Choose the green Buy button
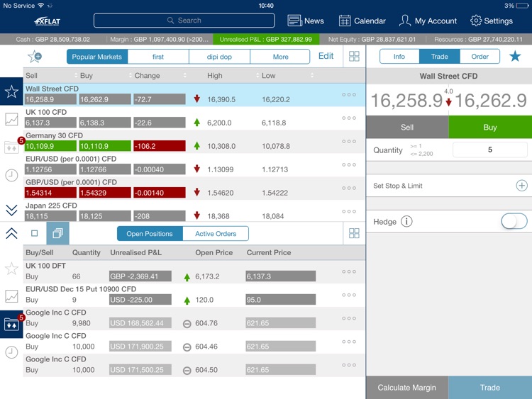The height and width of the screenshot is (399, 532). click(490, 127)
